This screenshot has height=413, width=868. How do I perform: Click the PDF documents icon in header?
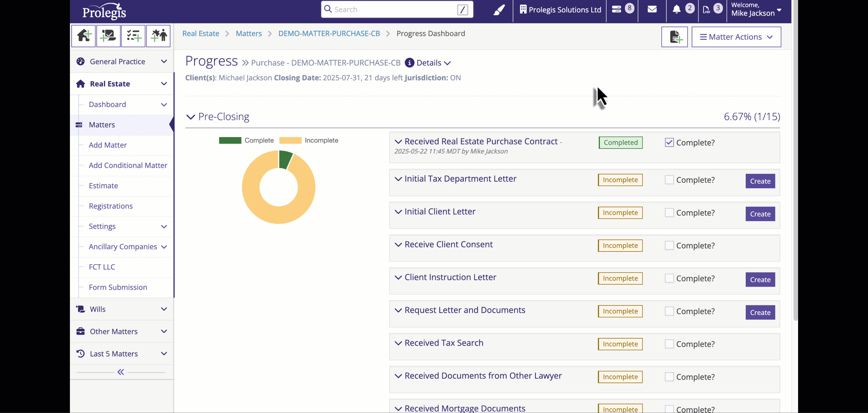(x=707, y=9)
